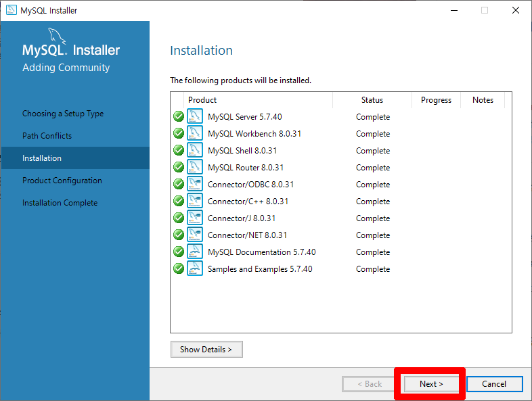Click the Notes column header

pyautogui.click(x=483, y=100)
